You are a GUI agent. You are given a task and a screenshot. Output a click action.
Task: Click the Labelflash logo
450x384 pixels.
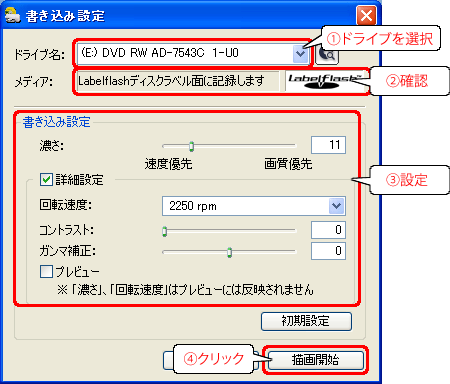coord(325,81)
